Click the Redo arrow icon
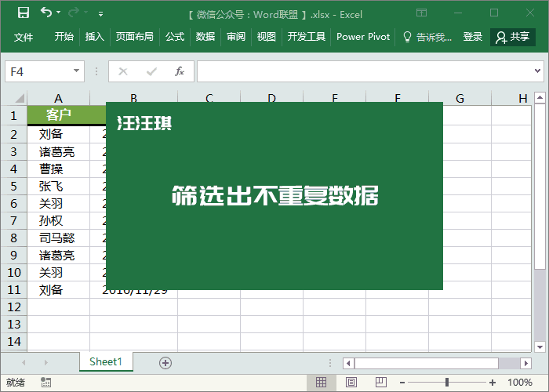Viewport: 549px width, 392px height. (74, 13)
